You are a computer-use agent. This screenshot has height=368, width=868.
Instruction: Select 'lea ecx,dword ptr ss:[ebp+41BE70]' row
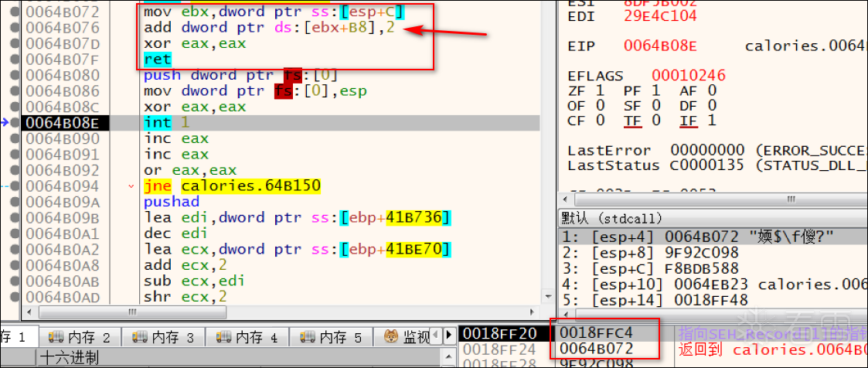click(x=298, y=250)
